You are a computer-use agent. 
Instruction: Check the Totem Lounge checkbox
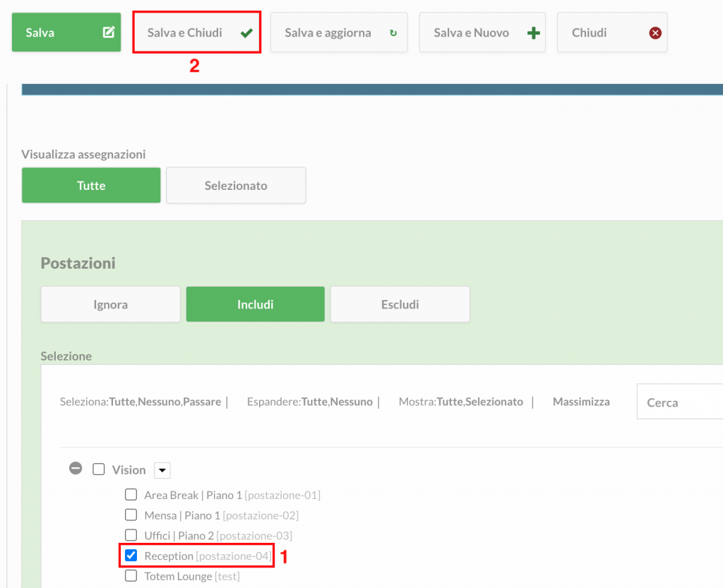click(x=131, y=575)
